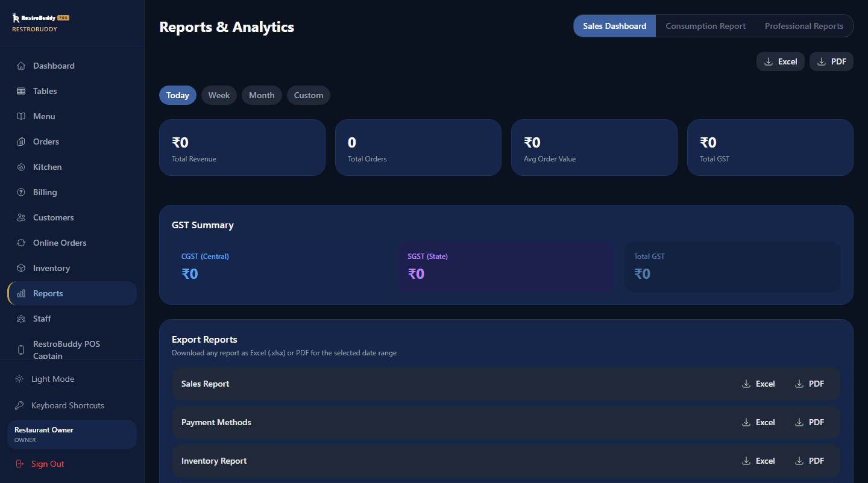Click the Keyboard Shortcuts key icon
Screen dimensions: 868x483
[x=19, y=405]
